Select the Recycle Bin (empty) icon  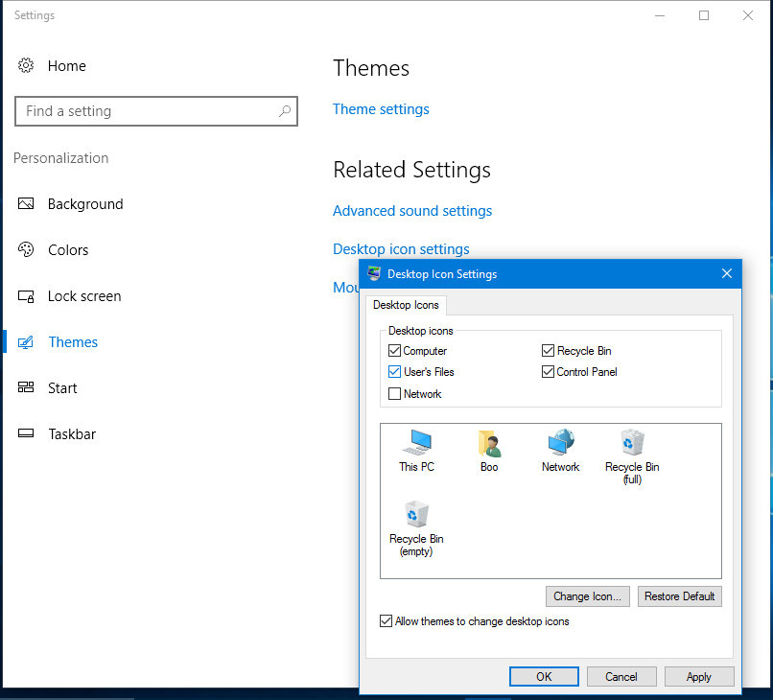(x=416, y=516)
